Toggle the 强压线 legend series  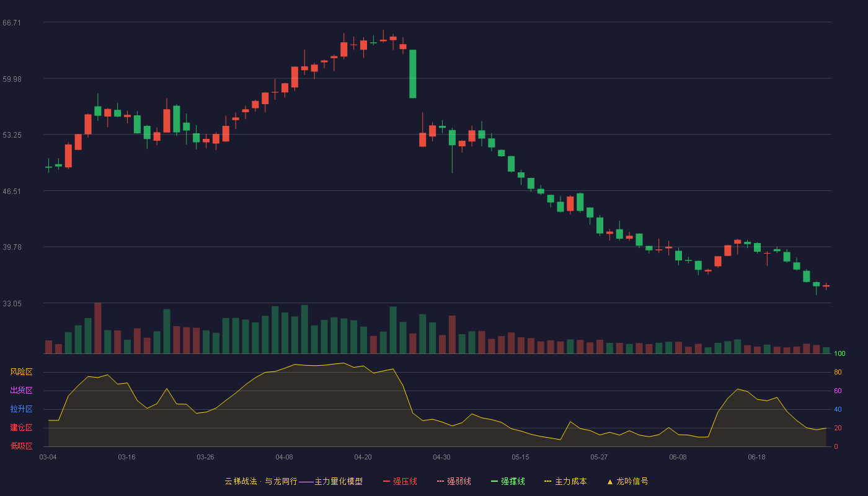[x=400, y=481]
